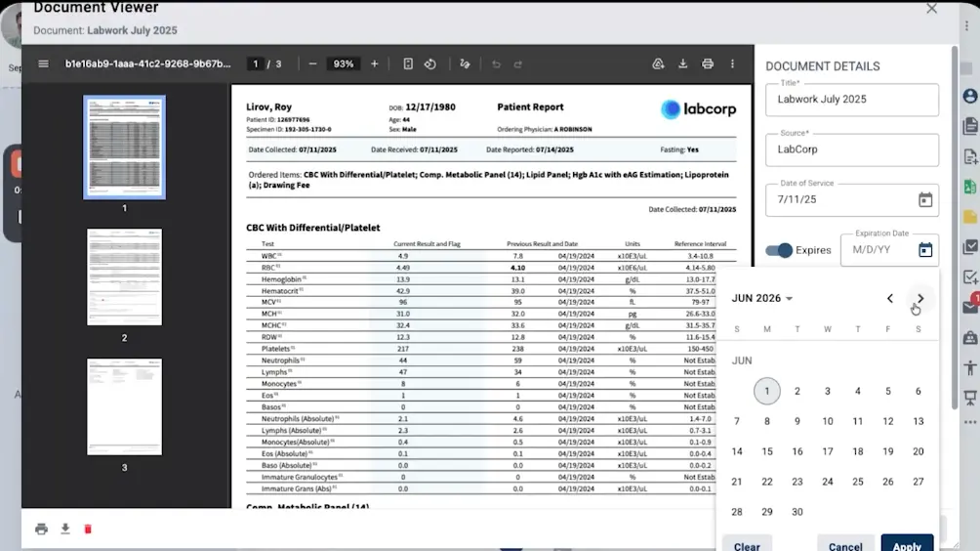Save the PDF to Drive icon
The image size is (980, 551).
click(x=658, y=64)
